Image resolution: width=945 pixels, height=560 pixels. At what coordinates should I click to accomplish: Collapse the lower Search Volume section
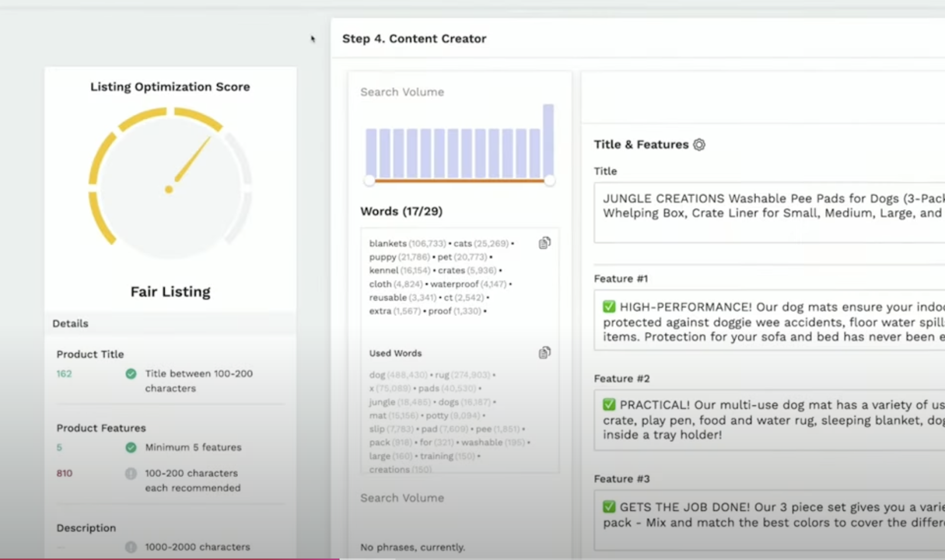tap(401, 498)
